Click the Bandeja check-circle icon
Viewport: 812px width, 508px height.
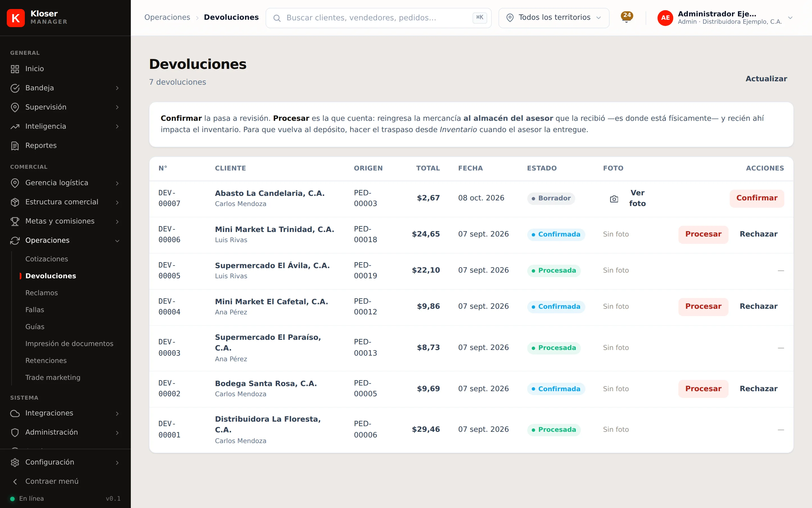(15, 88)
